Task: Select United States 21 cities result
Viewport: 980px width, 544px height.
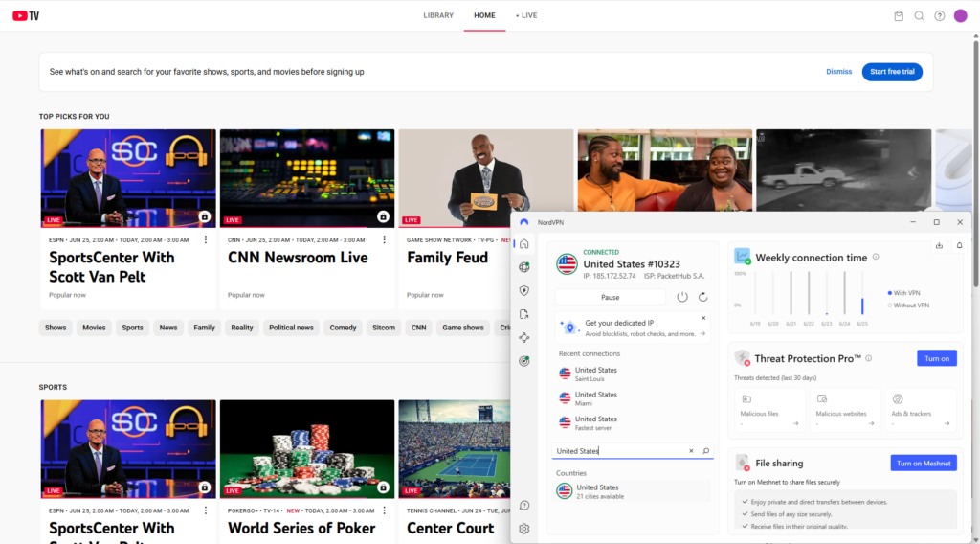Action: coord(632,491)
